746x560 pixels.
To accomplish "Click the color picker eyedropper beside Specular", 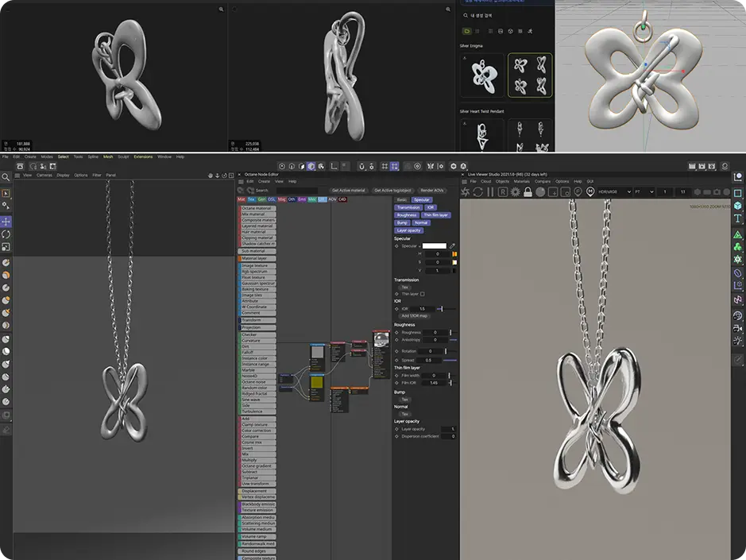I will point(452,246).
